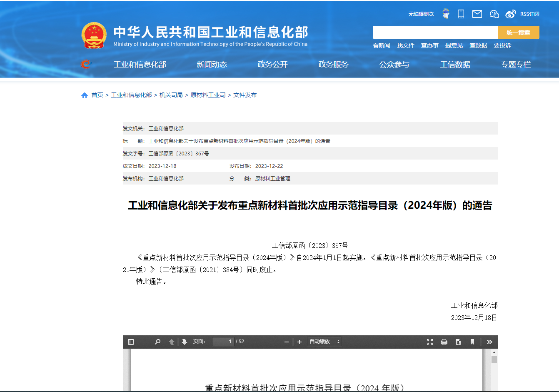The image size is (559, 392).
Task: Open find-in-document magnifier in PDF toolbar
Action: (157, 342)
